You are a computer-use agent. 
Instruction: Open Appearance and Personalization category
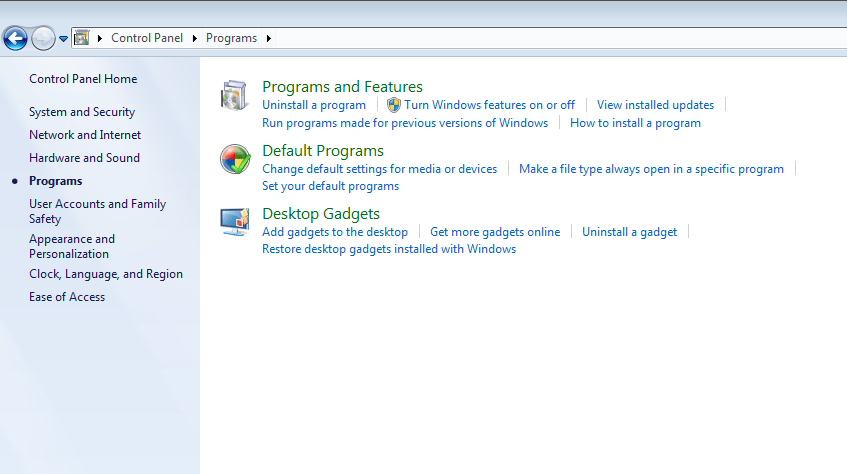[x=72, y=246]
